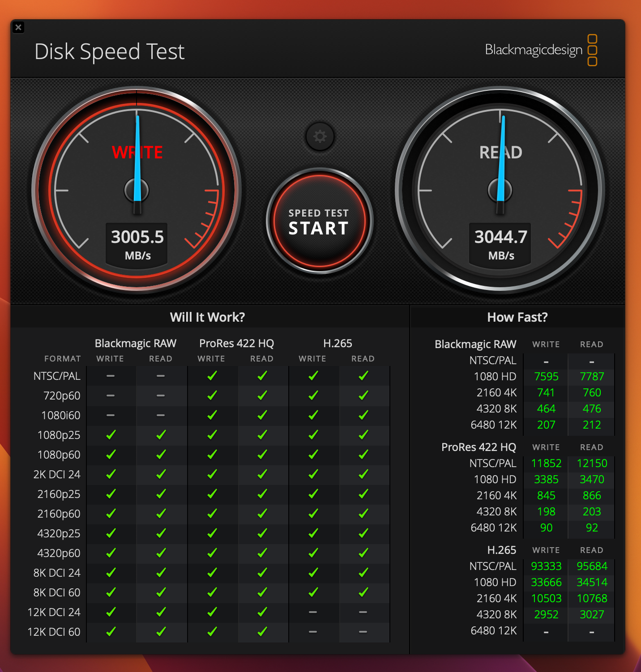Click the "H.265" section heading in How Fast
The image size is (641, 672).
(x=502, y=550)
